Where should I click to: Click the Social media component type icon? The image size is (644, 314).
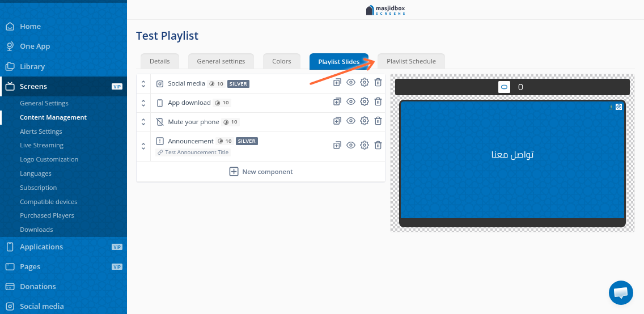coord(160,84)
